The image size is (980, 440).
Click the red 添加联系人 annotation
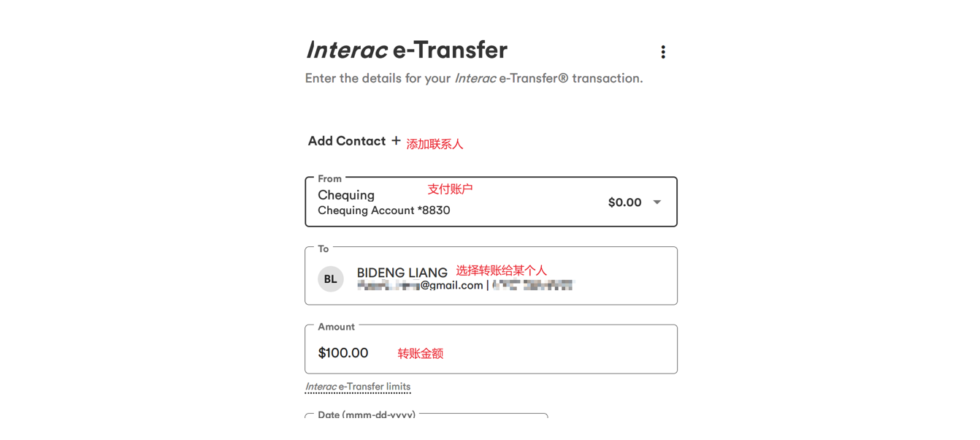point(435,144)
